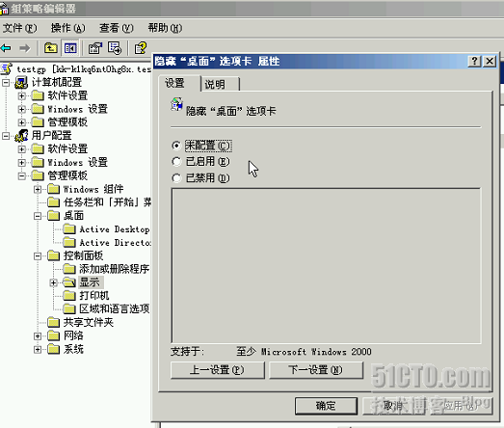Image resolution: width=504 pixels, height=428 pixels.
Task: Collapse the 计算机配置 node
Action: pyautogui.click(x=6, y=83)
